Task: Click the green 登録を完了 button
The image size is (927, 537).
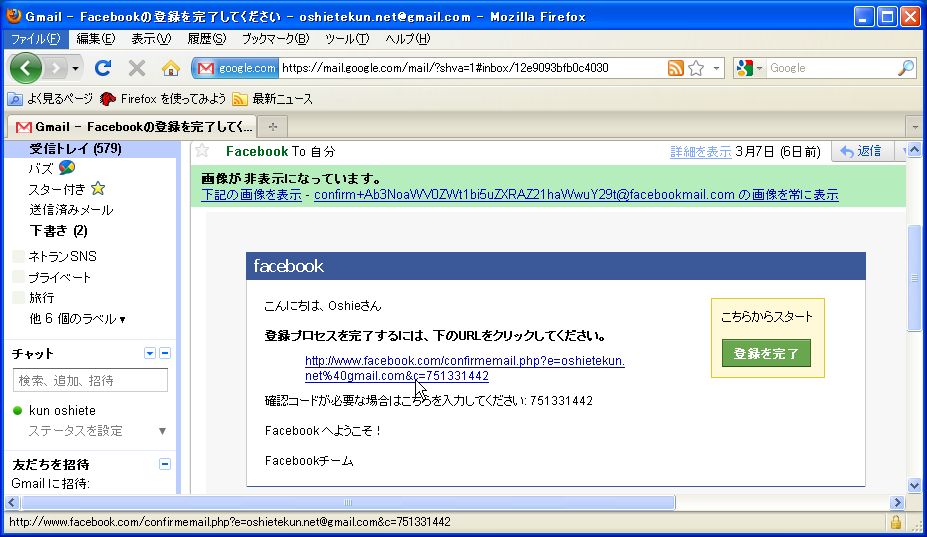Action: coord(766,353)
